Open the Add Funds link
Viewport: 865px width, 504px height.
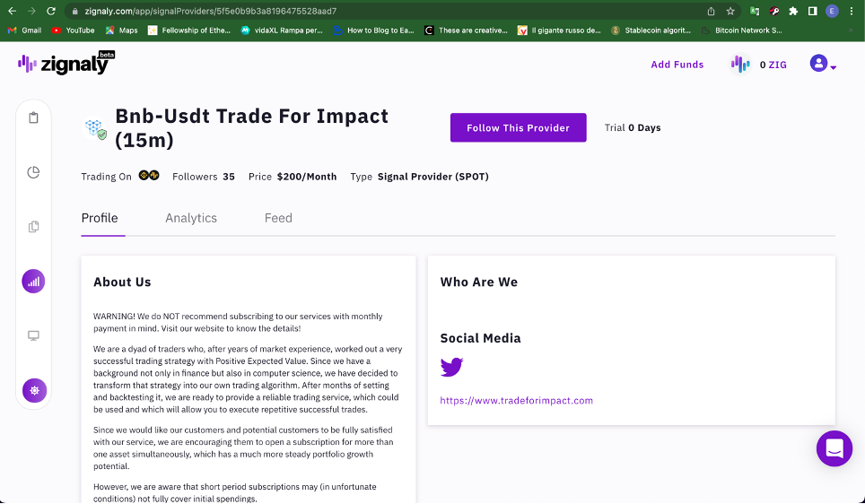[x=677, y=65]
